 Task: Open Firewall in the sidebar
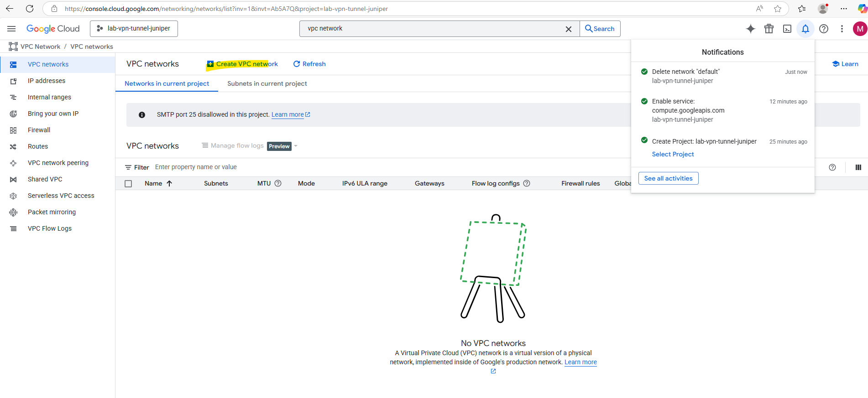pos(58,130)
